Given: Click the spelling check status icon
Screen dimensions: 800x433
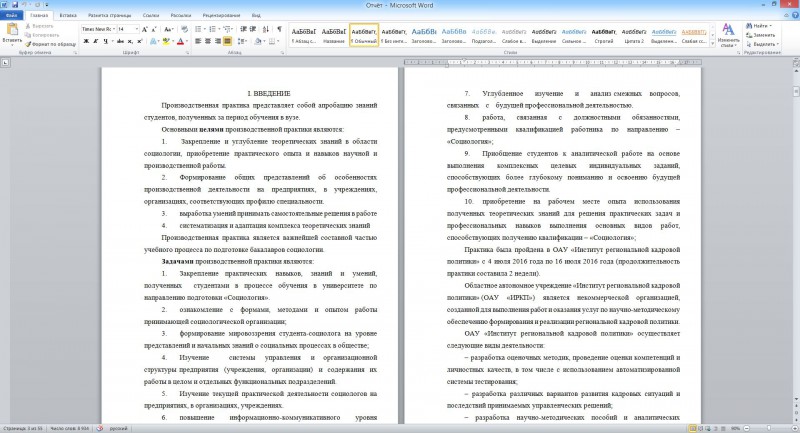Looking at the screenshot, I should coord(100,428).
